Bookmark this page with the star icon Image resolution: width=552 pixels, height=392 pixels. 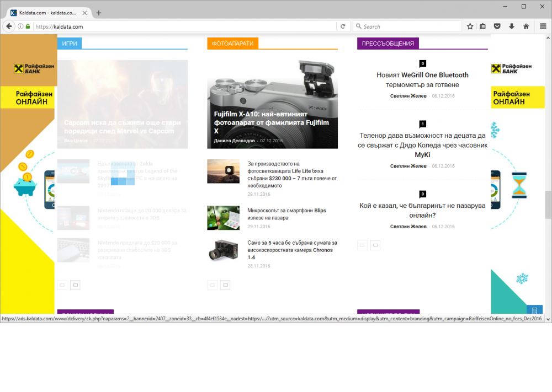tap(470, 26)
